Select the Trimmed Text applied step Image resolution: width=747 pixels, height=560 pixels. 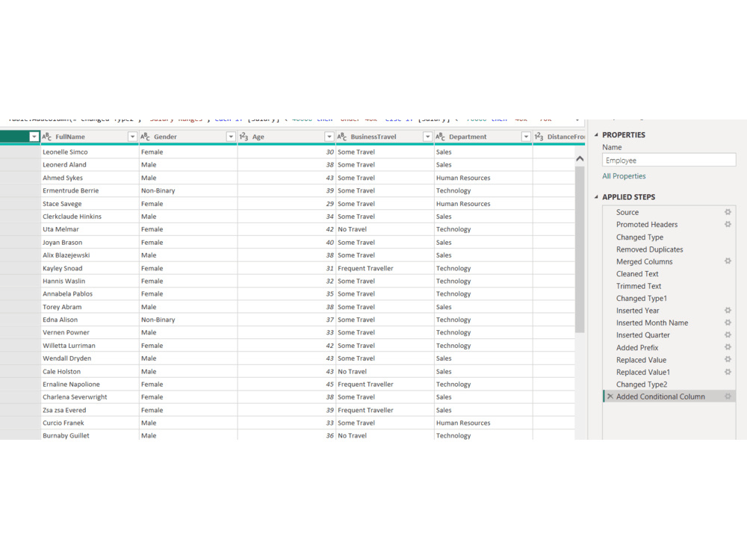(639, 286)
